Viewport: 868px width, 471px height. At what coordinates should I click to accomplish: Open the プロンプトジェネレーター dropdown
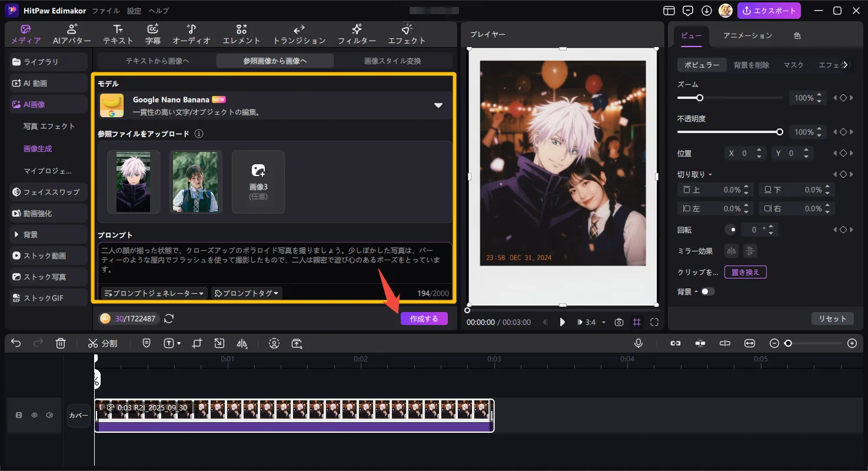point(154,293)
